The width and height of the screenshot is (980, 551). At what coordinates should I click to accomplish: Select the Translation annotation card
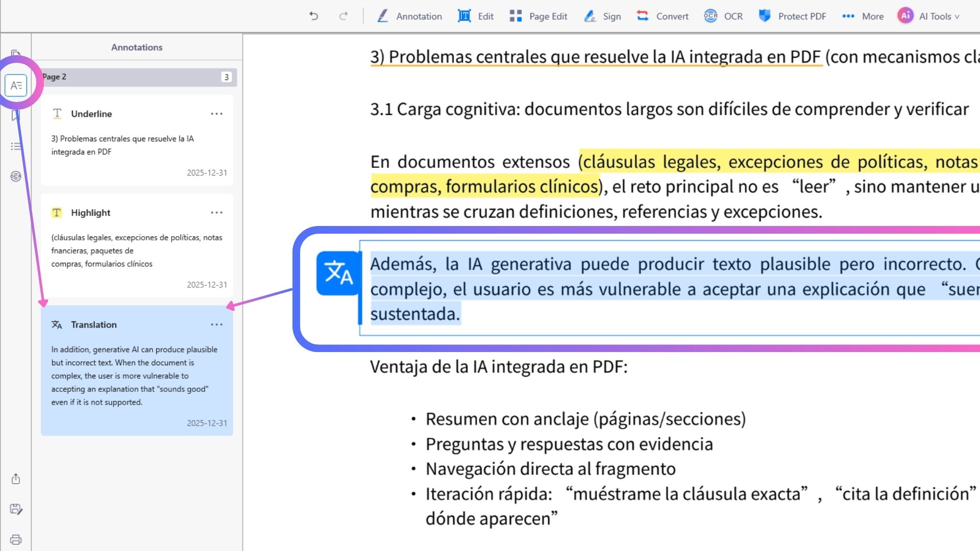[x=137, y=371]
